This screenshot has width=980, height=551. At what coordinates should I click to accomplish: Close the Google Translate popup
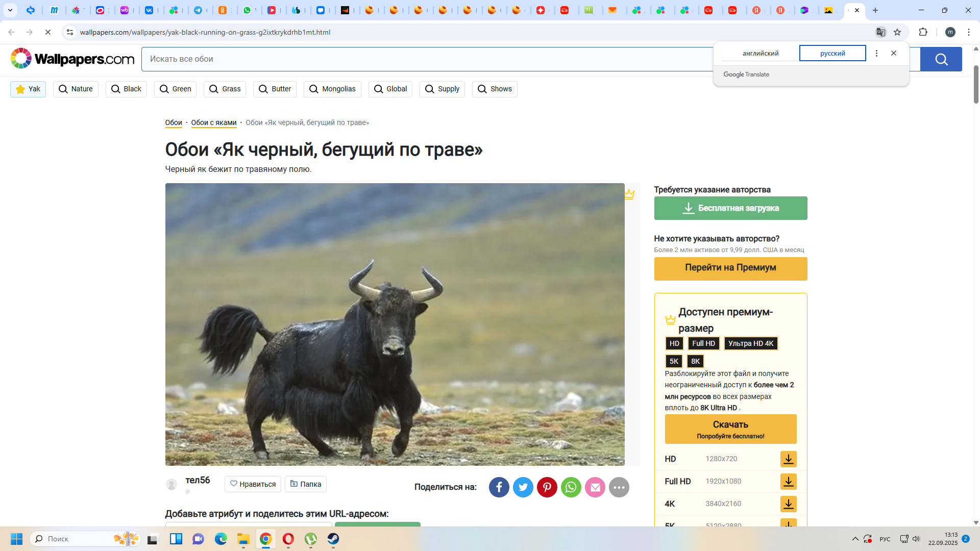tap(893, 53)
